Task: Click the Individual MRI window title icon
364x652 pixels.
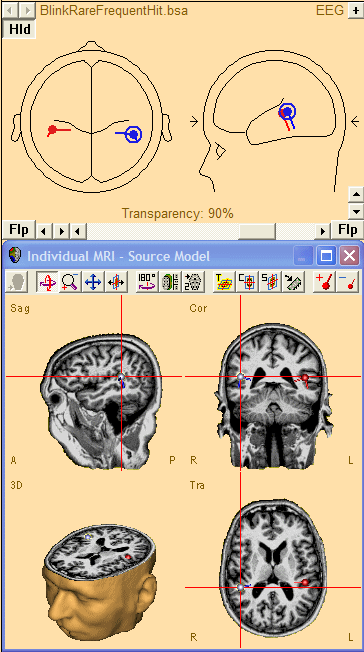Action: pos(15,255)
